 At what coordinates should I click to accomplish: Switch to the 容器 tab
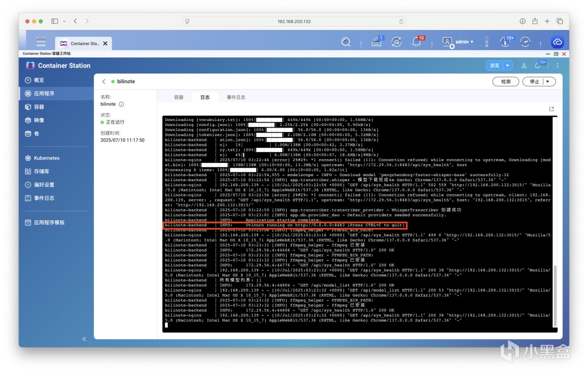[x=179, y=97]
